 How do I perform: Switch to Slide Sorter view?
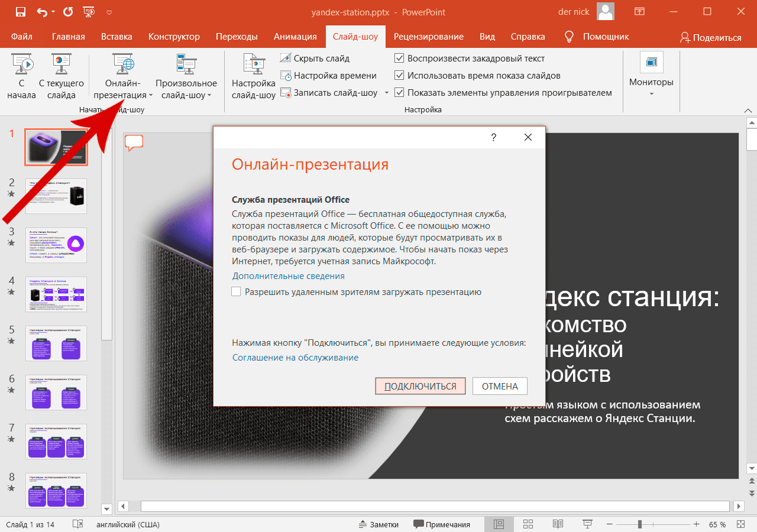pyautogui.click(x=528, y=524)
